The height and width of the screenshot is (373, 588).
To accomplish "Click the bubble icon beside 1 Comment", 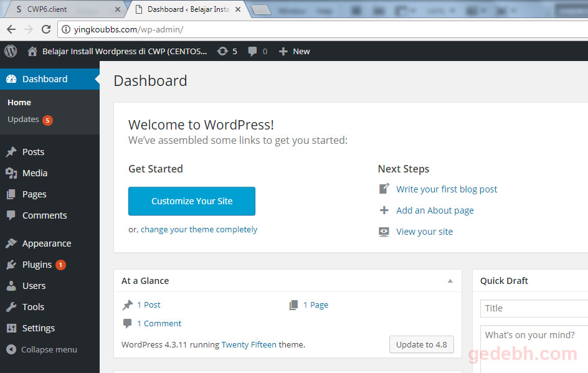I will 128,323.
